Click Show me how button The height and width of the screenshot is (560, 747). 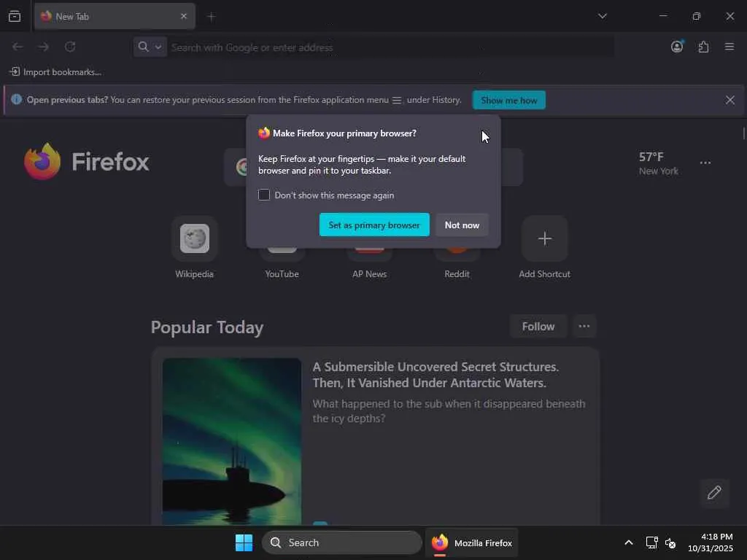tap(508, 100)
